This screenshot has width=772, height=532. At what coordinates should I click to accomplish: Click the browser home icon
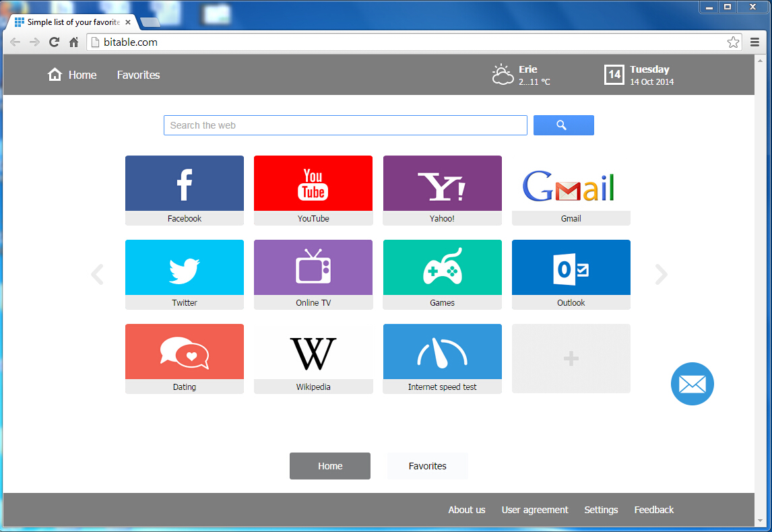pyautogui.click(x=74, y=42)
